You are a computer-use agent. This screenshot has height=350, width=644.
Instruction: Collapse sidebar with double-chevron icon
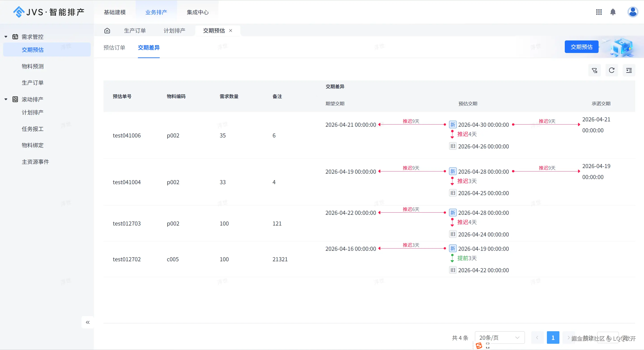click(x=87, y=322)
